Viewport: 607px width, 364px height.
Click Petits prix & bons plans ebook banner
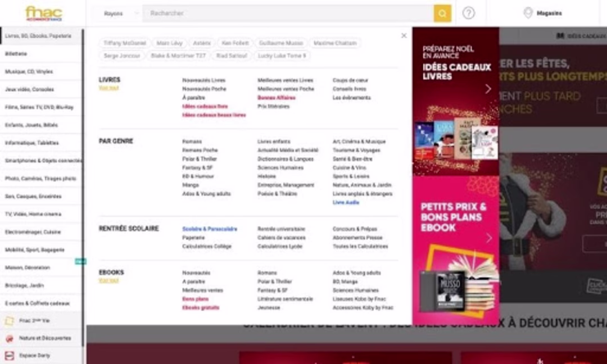456,251
